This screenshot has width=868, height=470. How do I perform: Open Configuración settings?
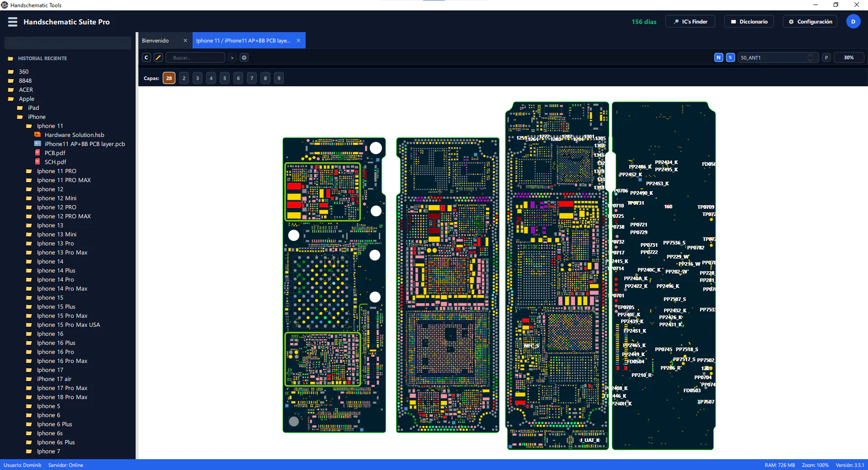[x=810, y=22]
